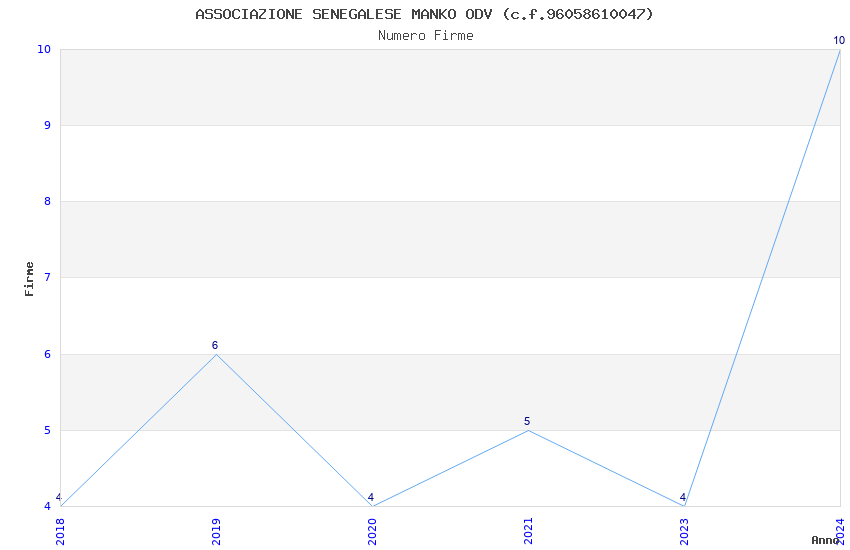Click the 2018 year label

coord(60,531)
